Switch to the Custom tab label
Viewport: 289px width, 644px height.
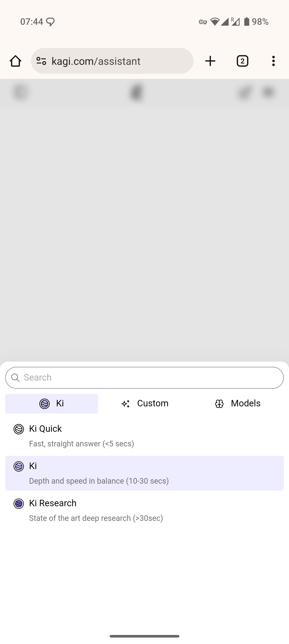click(x=153, y=404)
